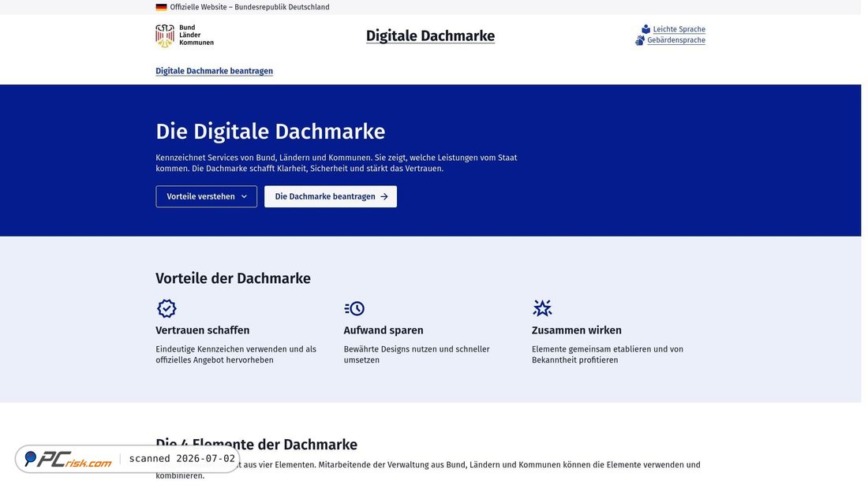Click the Zusammen wirken star icon
The width and height of the screenshot is (868, 488).
(x=543, y=308)
